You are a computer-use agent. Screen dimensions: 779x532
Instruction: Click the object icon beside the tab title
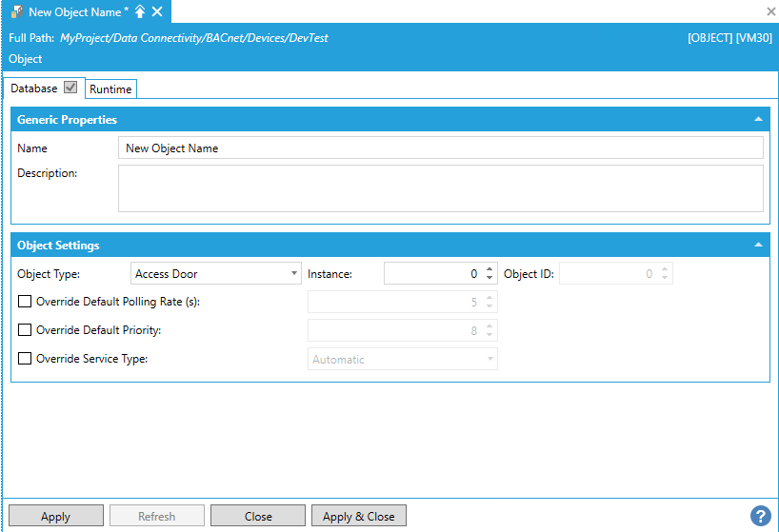click(16, 11)
